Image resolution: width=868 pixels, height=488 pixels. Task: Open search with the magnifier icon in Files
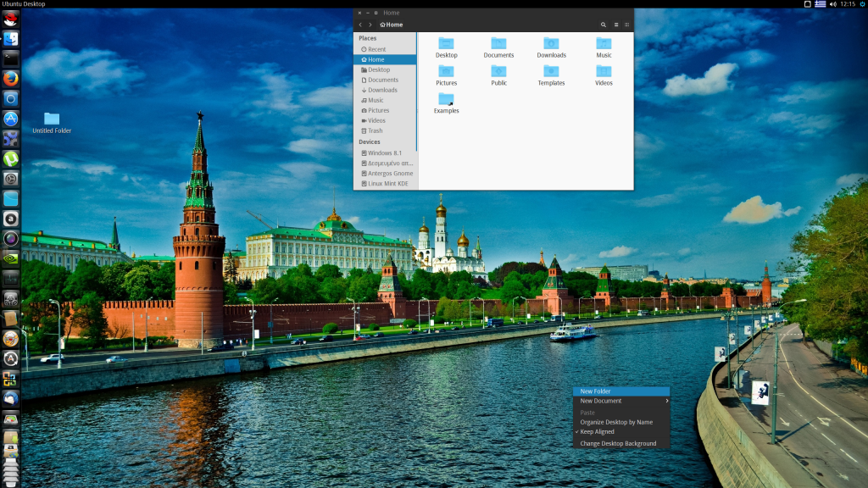click(x=604, y=25)
